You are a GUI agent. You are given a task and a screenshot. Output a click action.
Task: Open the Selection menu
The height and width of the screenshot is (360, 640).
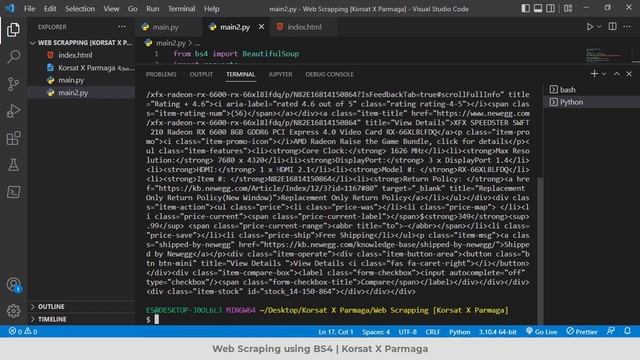click(80, 9)
